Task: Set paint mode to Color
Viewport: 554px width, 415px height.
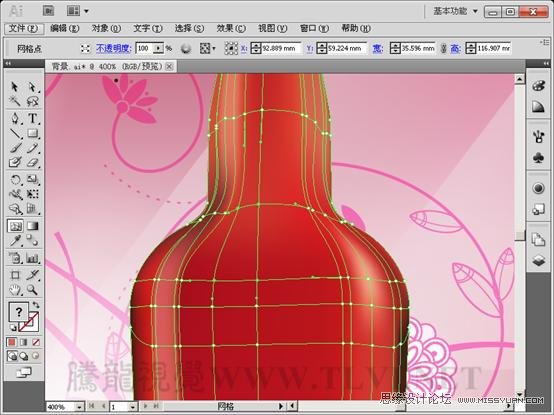Action: tap(12, 342)
